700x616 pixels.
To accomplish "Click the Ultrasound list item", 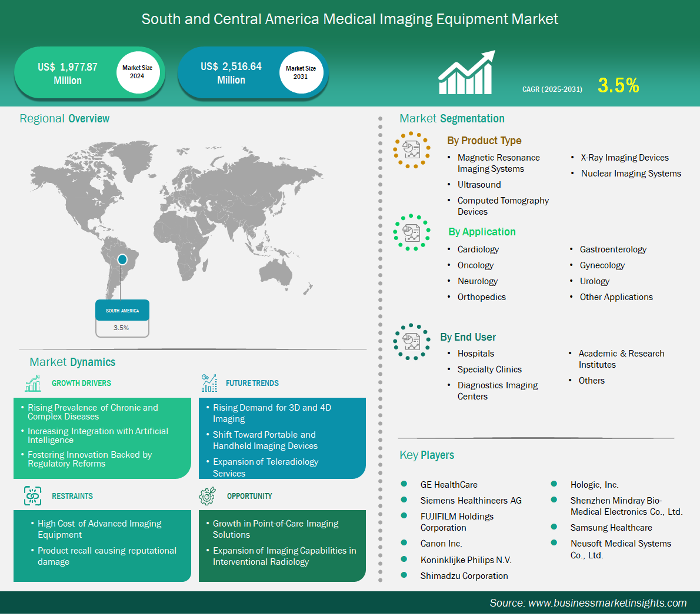I will click(479, 184).
